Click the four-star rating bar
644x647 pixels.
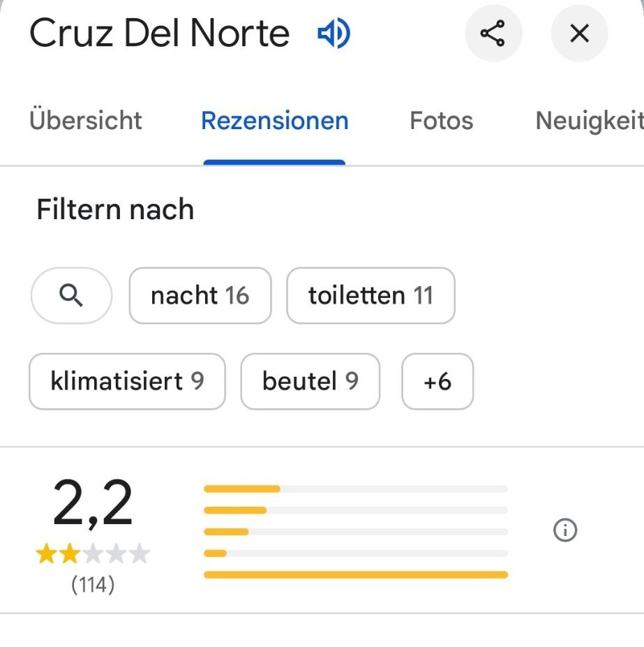tap(356, 510)
